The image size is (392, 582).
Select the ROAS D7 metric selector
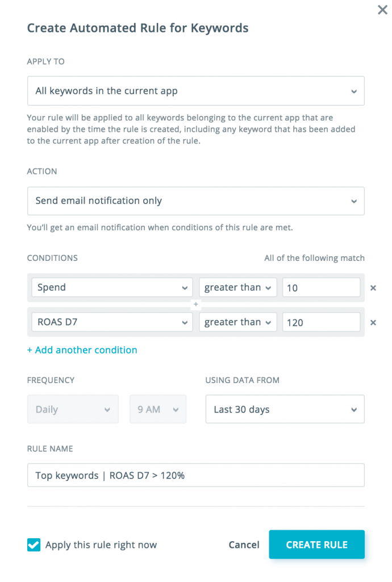pyautogui.click(x=111, y=322)
